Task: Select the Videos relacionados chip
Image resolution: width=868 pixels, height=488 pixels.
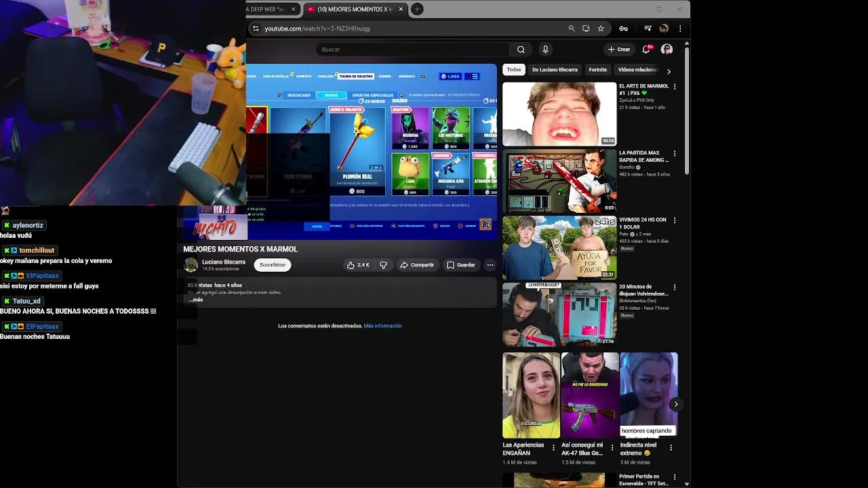Action: (x=637, y=70)
